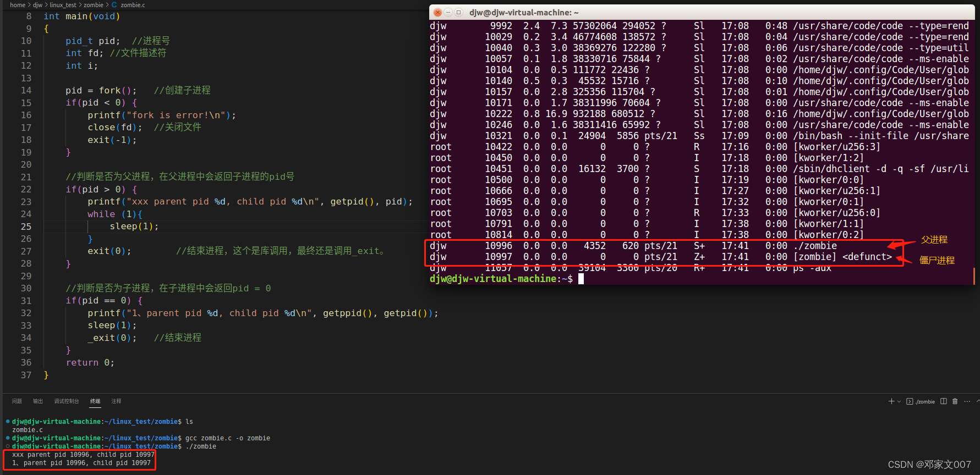This screenshot has height=475, width=980.
Task: Click line number 14 in the gutter
Action: coord(26,90)
